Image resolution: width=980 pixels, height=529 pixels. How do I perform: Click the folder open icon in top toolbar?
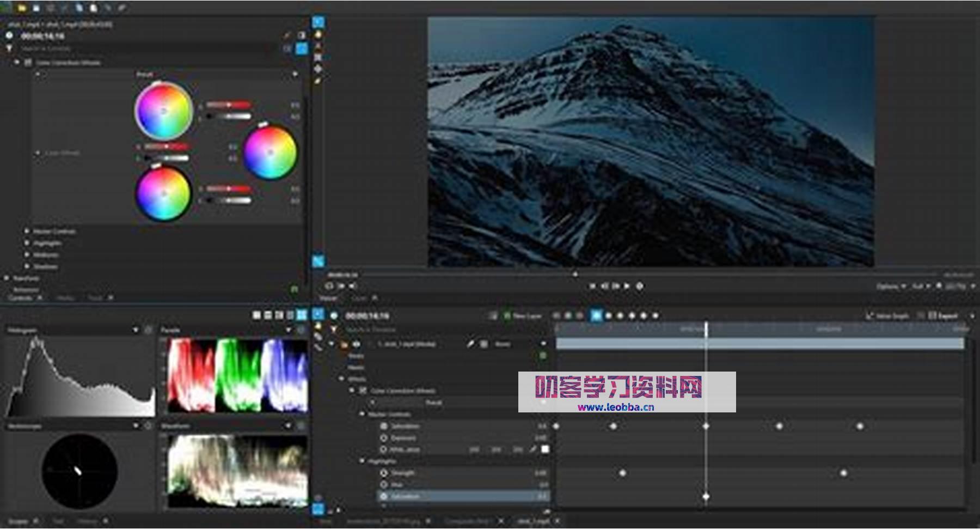coord(22,8)
